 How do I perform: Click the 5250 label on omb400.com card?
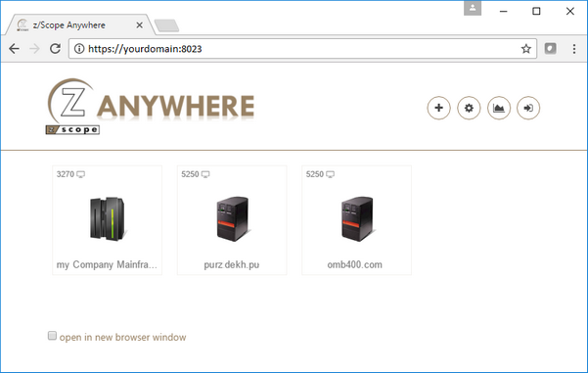pyautogui.click(x=315, y=174)
